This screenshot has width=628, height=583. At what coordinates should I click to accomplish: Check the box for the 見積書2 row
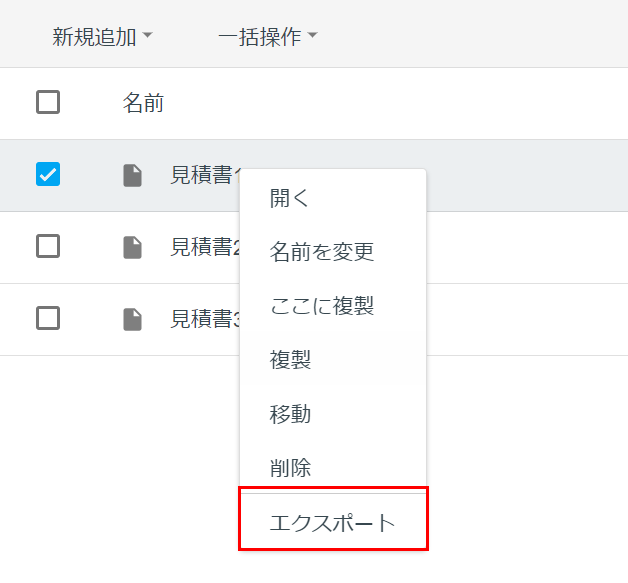[48, 246]
